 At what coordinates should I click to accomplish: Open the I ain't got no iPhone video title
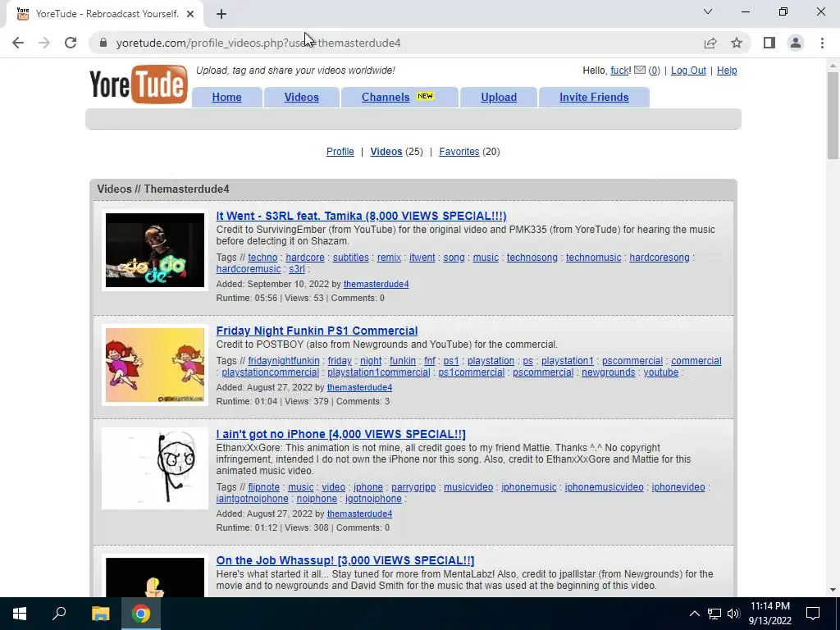point(340,434)
